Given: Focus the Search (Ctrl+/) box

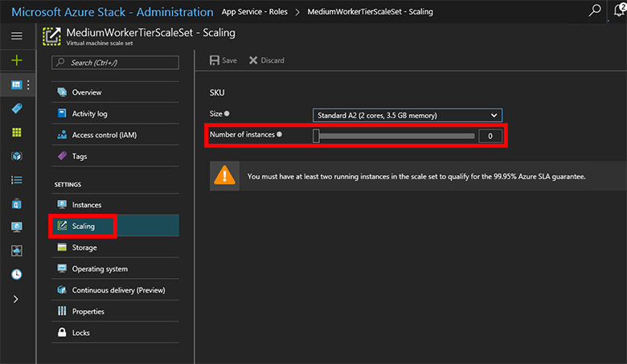Looking at the screenshot, I should click(x=115, y=62).
